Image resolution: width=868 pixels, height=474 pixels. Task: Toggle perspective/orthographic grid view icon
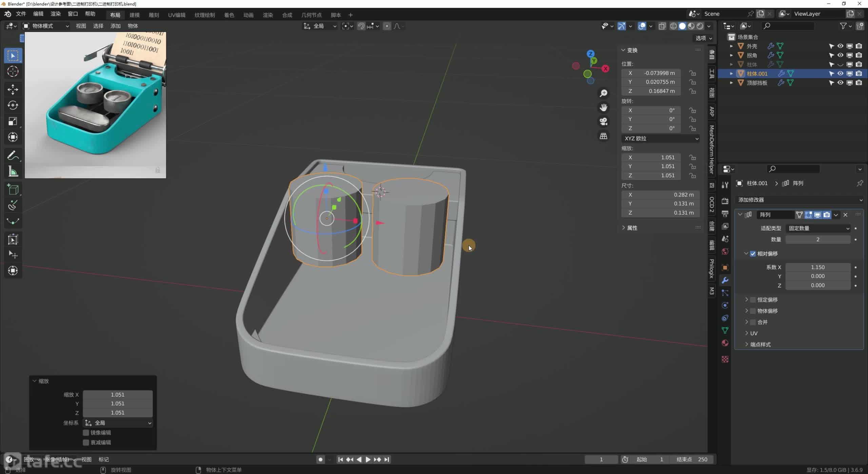pyautogui.click(x=604, y=136)
